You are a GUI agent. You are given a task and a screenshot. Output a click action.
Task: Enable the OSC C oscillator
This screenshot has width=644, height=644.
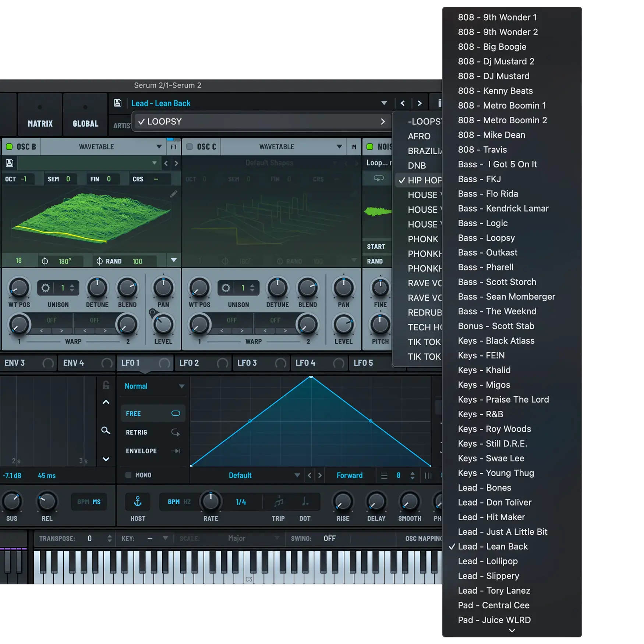coord(190,147)
